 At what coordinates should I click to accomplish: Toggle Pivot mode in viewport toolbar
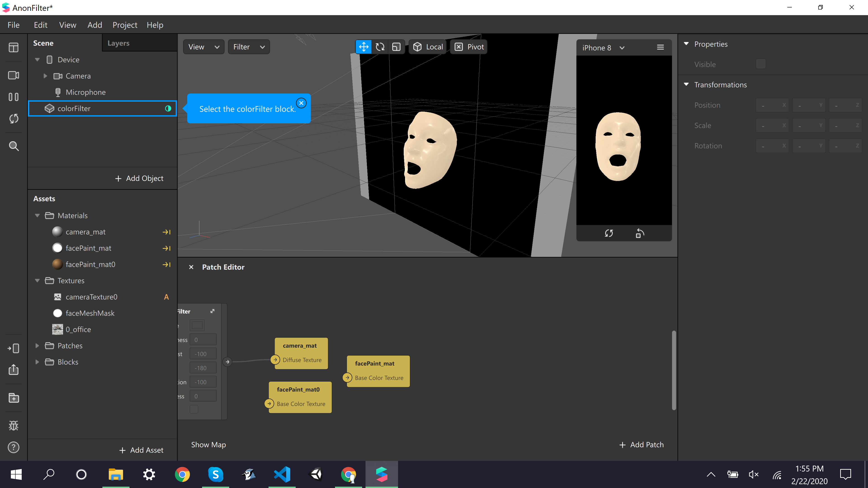point(469,47)
